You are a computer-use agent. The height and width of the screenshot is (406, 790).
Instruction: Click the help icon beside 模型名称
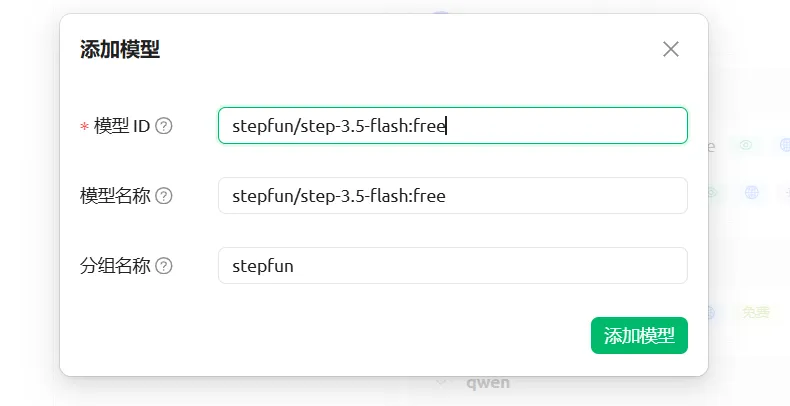click(164, 196)
